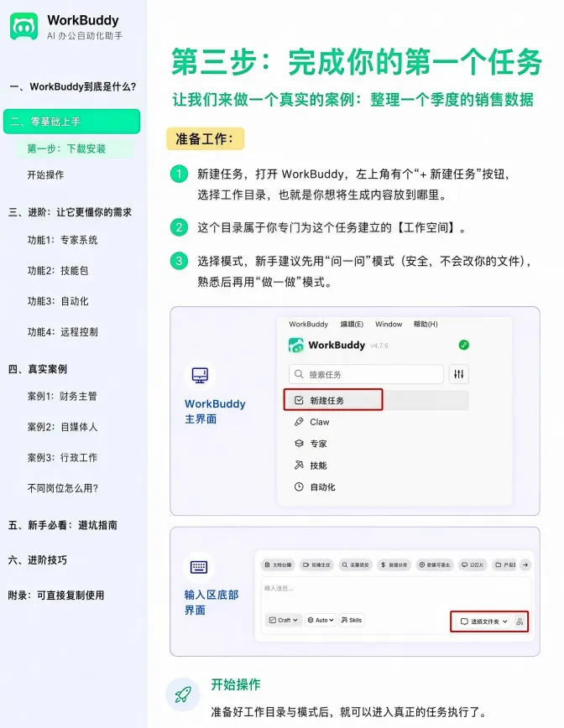This screenshot has width=564, height=728.
Task: Open the 专家 item in app sidebar
Action: coord(311,444)
